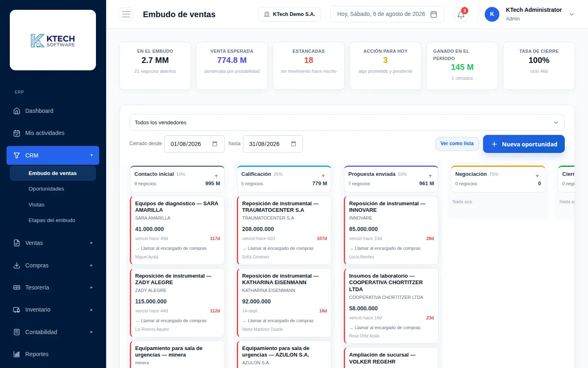
Task: Add a deal to Propuesta enviada column
Action: tap(430, 176)
